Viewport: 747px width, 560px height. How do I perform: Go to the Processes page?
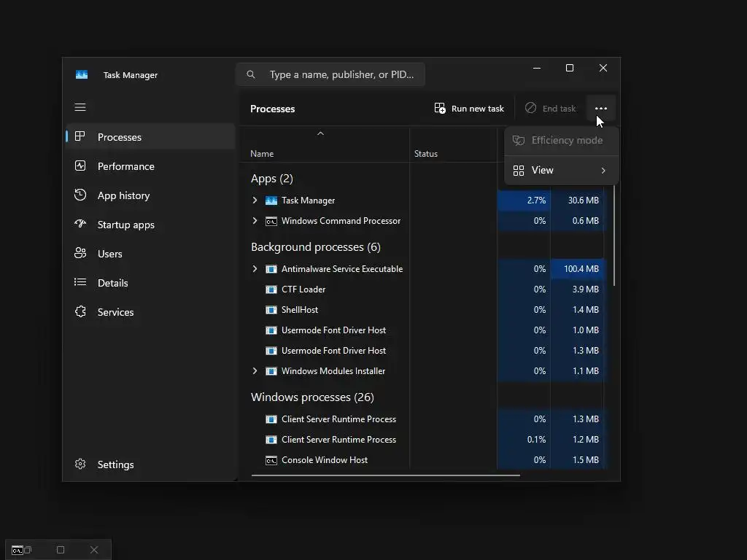(x=150, y=136)
